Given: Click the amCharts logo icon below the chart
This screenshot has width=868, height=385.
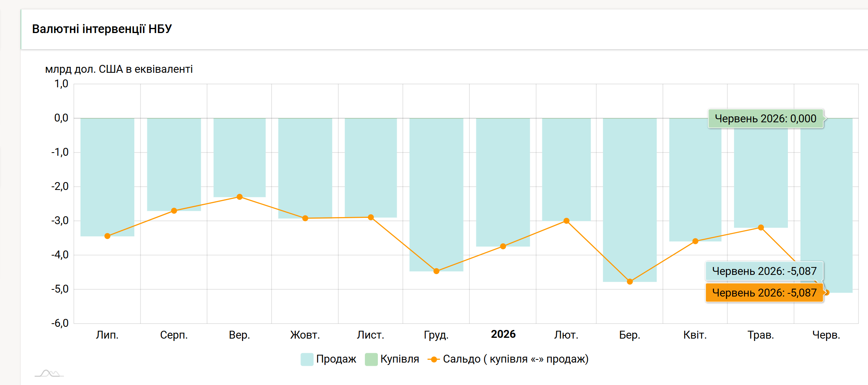Looking at the screenshot, I should [x=49, y=373].
